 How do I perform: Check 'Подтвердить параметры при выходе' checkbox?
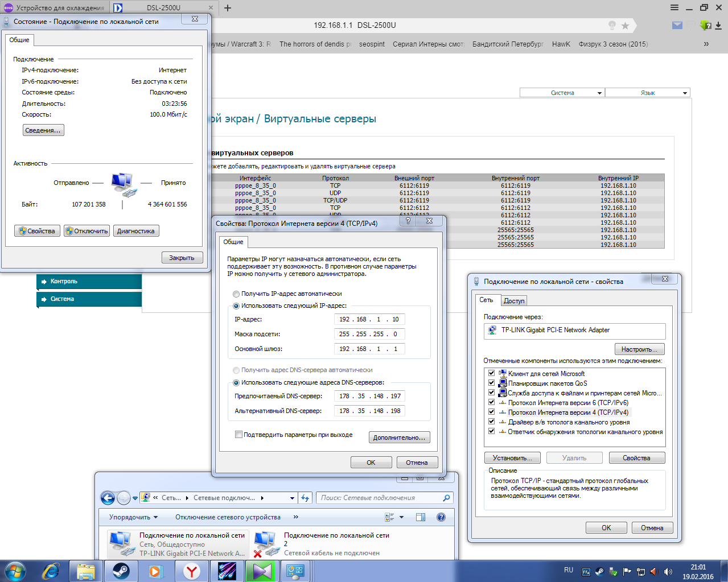click(x=239, y=435)
